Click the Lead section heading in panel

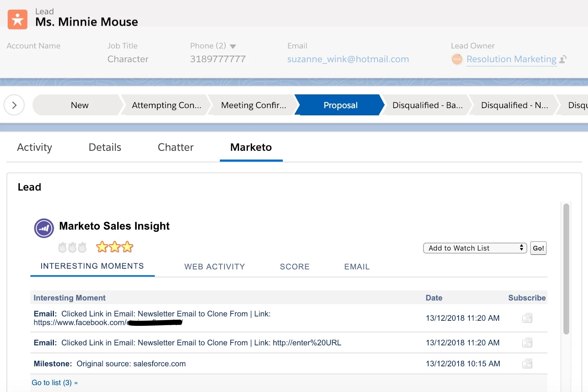[x=29, y=187]
